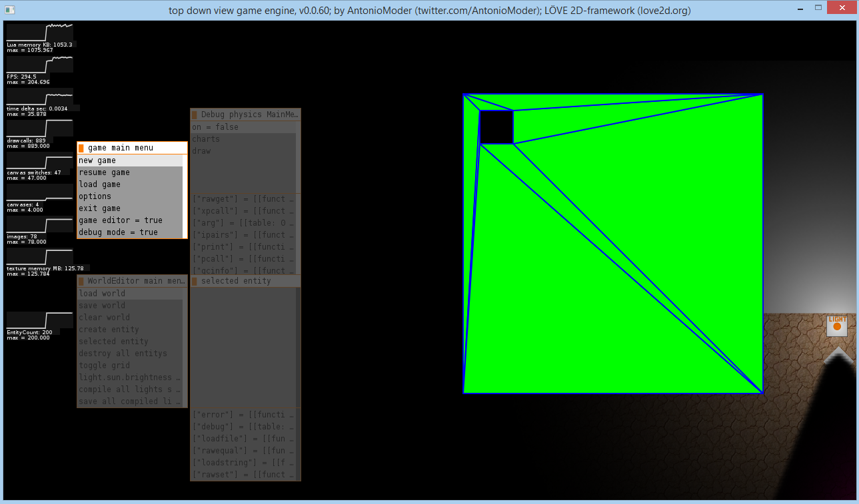
Task: Click 'clear world' in WorldEditor menu
Action: 130,318
